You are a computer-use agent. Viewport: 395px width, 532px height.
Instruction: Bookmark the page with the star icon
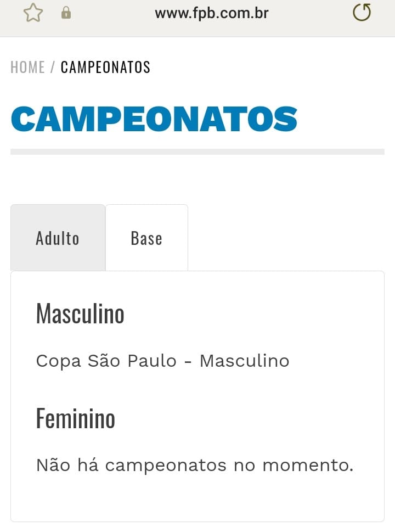(x=33, y=13)
